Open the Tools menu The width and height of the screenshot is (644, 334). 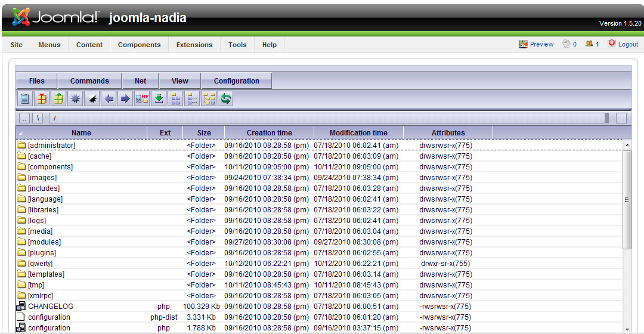(x=237, y=45)
